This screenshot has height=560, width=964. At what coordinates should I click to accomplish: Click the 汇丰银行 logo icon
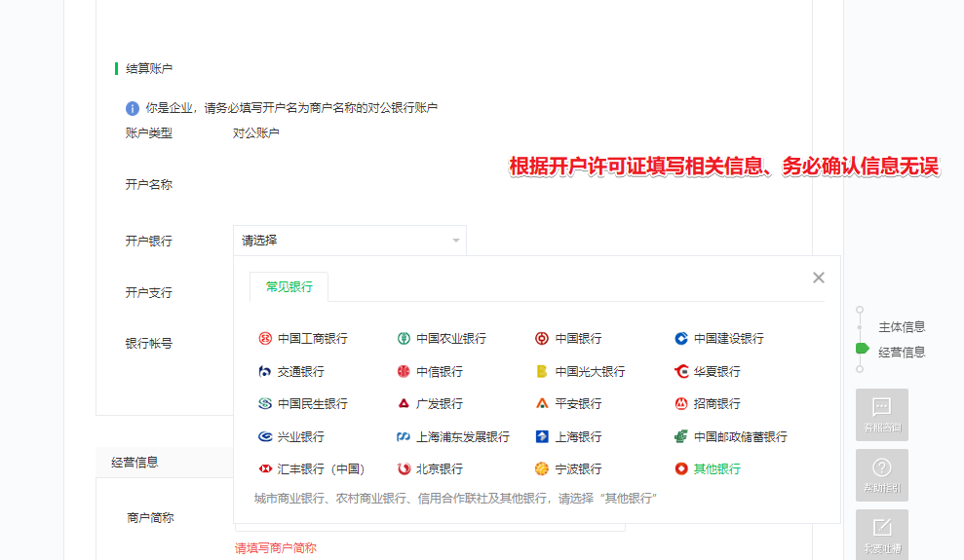point(264,468)
